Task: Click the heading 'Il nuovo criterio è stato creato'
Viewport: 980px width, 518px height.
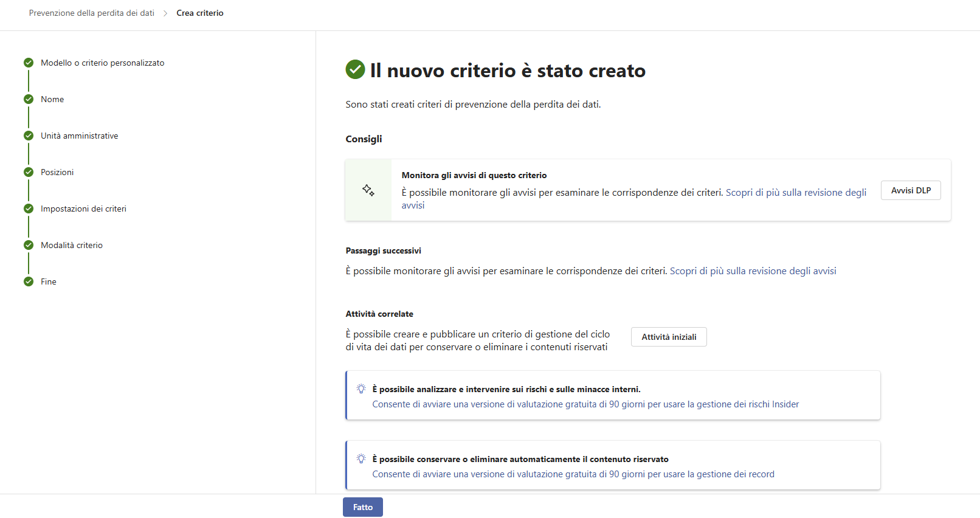Action: tap(508, 71)
